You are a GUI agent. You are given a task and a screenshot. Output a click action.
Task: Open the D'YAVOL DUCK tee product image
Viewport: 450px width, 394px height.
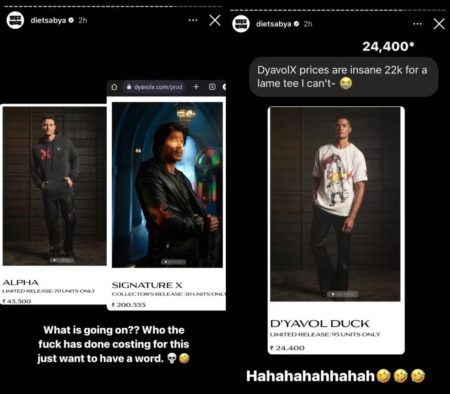click(335, 204)
